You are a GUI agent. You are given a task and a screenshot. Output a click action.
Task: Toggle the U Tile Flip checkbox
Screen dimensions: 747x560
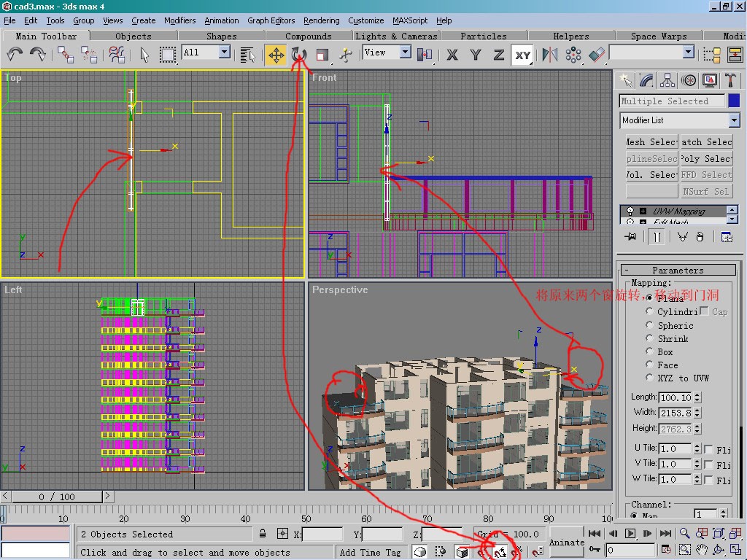709,449
